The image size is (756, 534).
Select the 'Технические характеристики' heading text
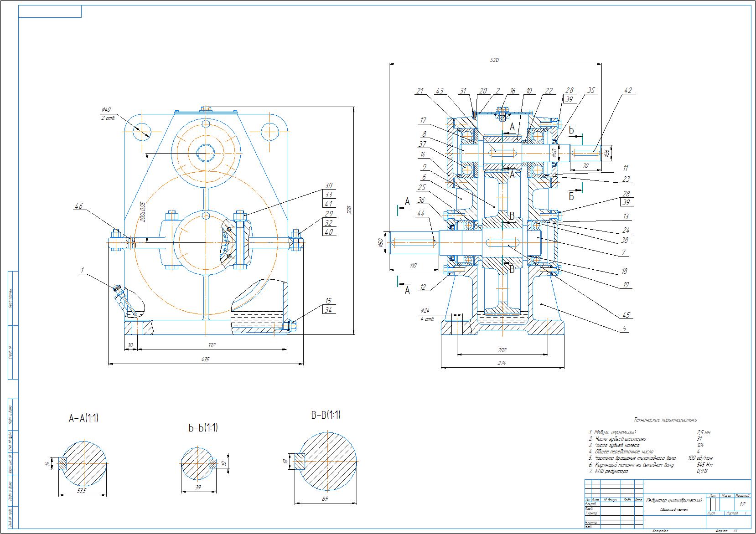pos(665,420)
